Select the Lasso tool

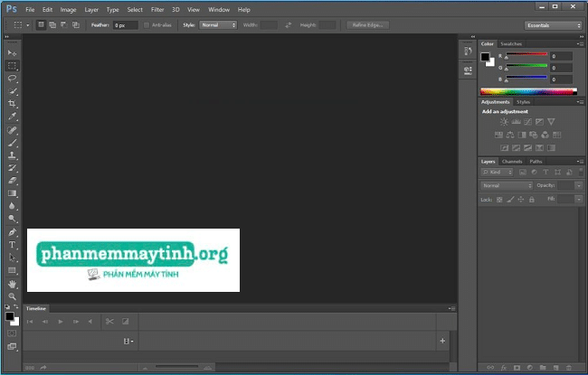13,79
